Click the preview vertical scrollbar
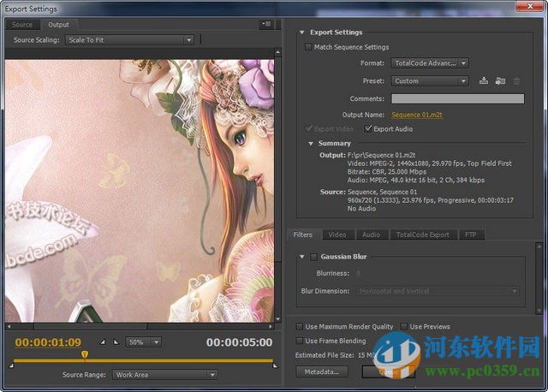This screenshot has width=548, height=392. [x=277, y=159]
